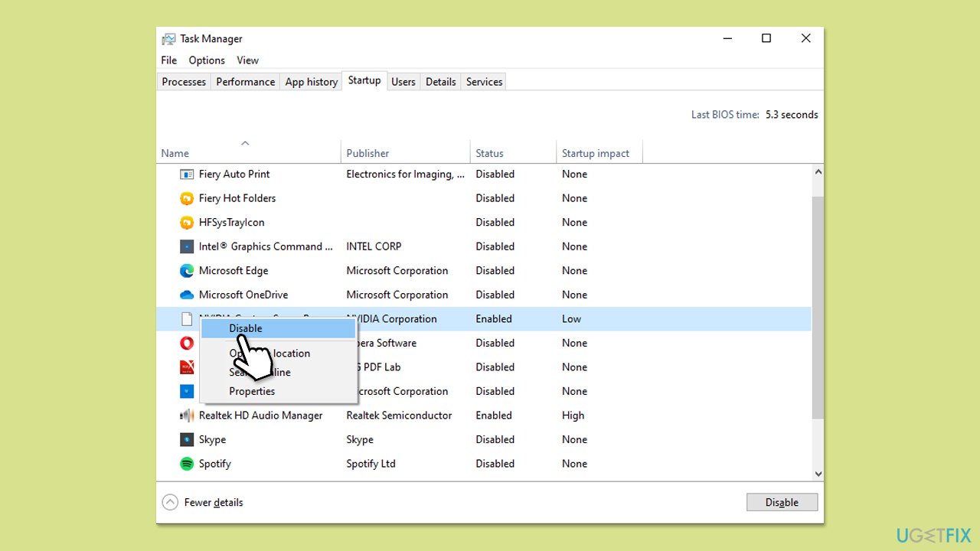This screenshot has height=551, width=980.
Task: Click the NVIDIA Corporation publisher cell
Action: 391,319
